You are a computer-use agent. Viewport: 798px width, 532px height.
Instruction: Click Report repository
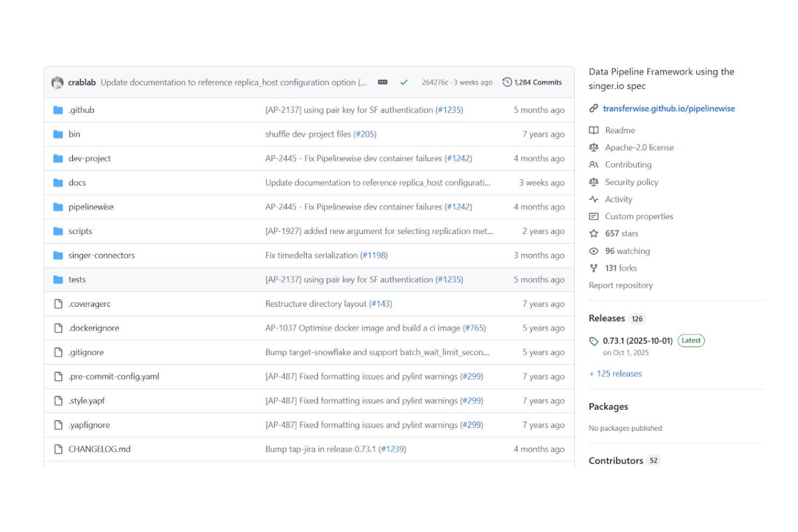(621, 285)
